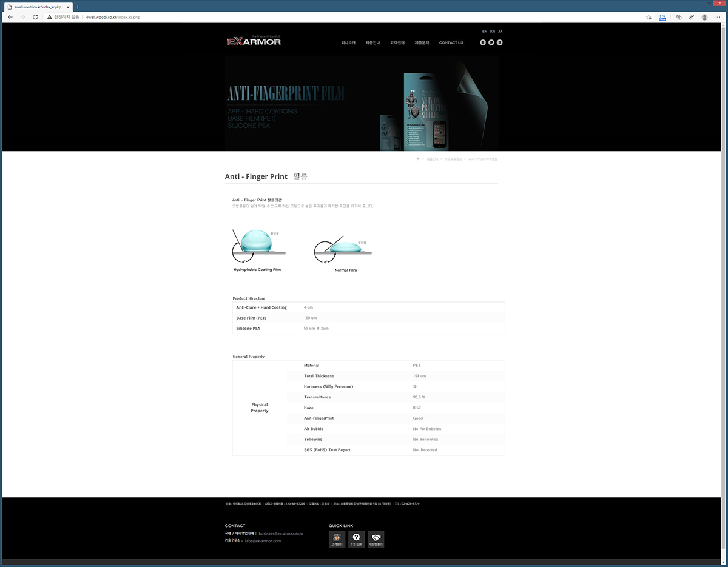
Task: Open the 회사소개 navigation menu
Action: point(348,43)
